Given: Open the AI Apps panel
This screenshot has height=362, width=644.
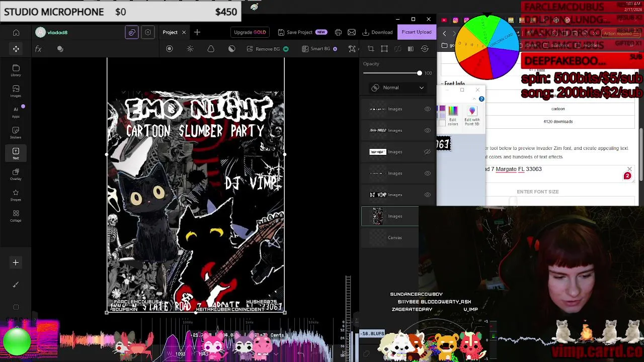Looking at the screenshot, I should coord(16,112).
